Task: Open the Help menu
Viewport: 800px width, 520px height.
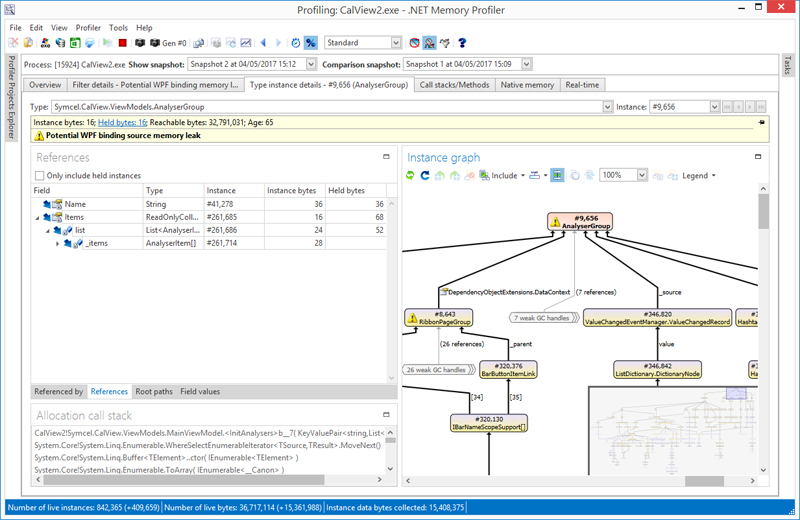Action: pos(144,28)
